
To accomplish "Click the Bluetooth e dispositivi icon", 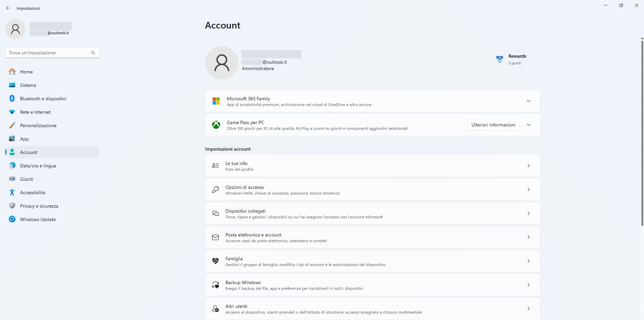I will (x=12, y=98).
